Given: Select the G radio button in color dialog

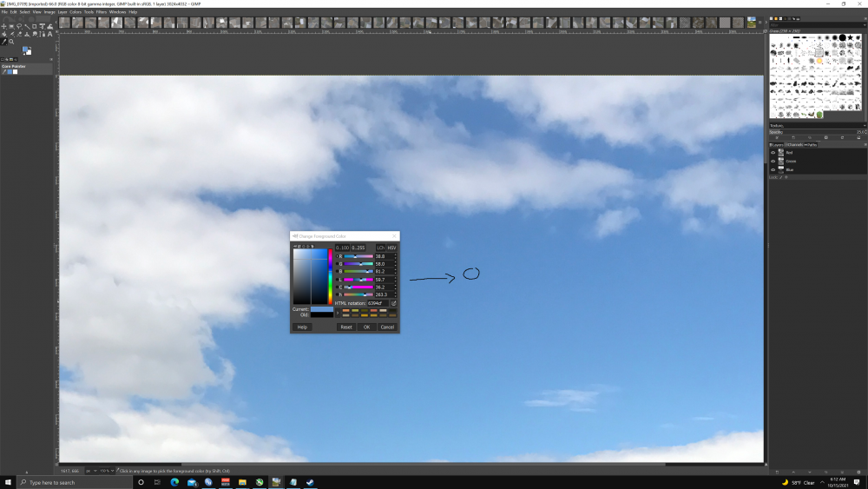Looking at the screenshot, I should pos(337,263).
